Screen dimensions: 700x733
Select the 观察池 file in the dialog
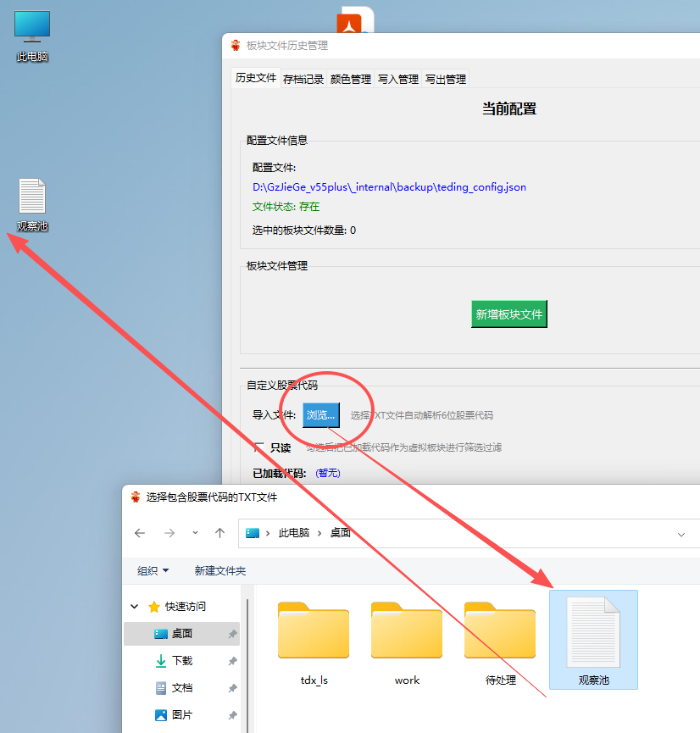point(593,640)
